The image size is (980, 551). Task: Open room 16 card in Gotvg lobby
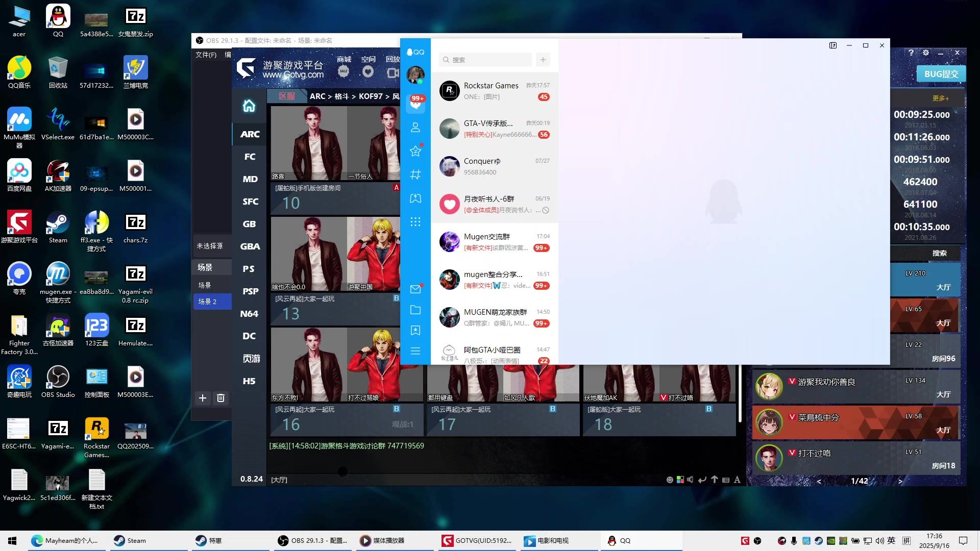[347, 382]
